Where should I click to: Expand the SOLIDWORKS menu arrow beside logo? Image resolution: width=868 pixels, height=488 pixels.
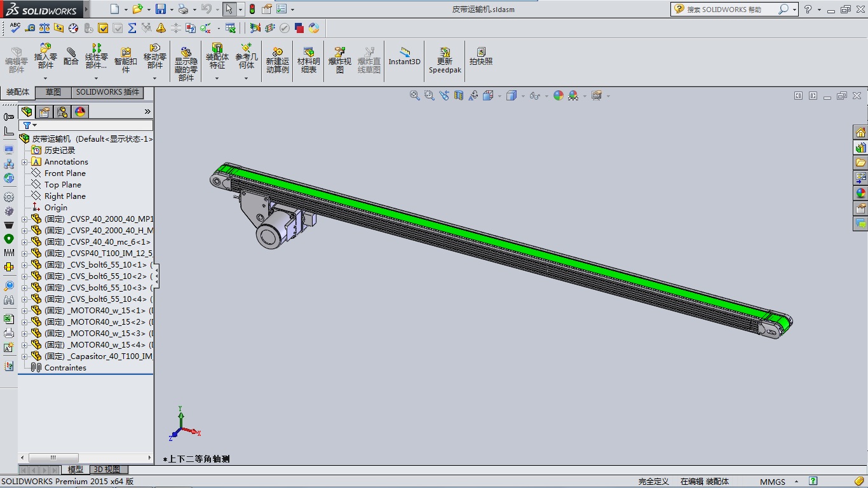86,10
